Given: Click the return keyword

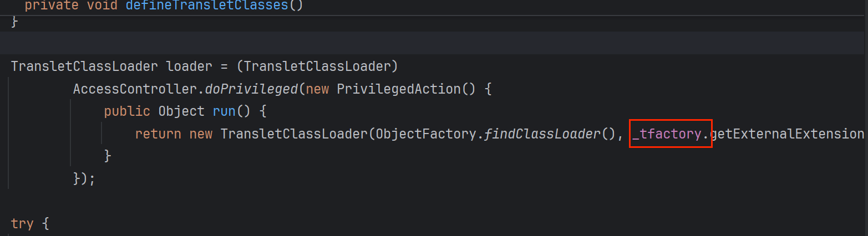Looking at the screenshot, I should (x=158, y=134).
